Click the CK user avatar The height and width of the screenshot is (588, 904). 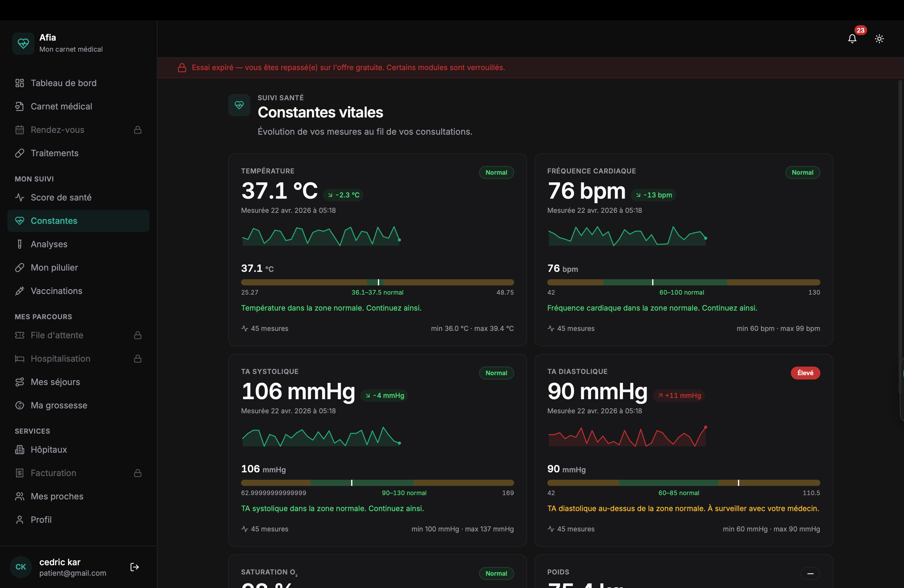tap(21, 567)
